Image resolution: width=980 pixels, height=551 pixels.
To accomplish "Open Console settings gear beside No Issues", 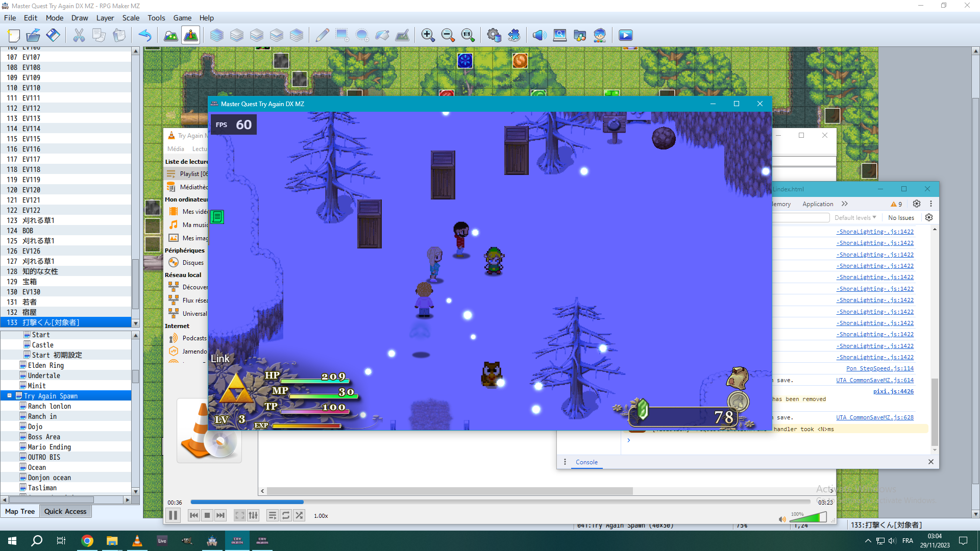I will coord(929,217).
